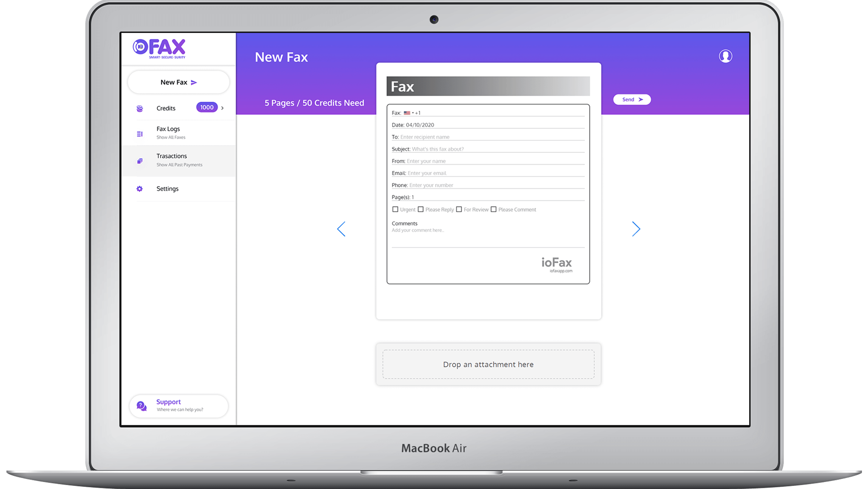Click the right navigation arrow carousel
The height and width of the screenshot is (489, 868).
(634, 229)
